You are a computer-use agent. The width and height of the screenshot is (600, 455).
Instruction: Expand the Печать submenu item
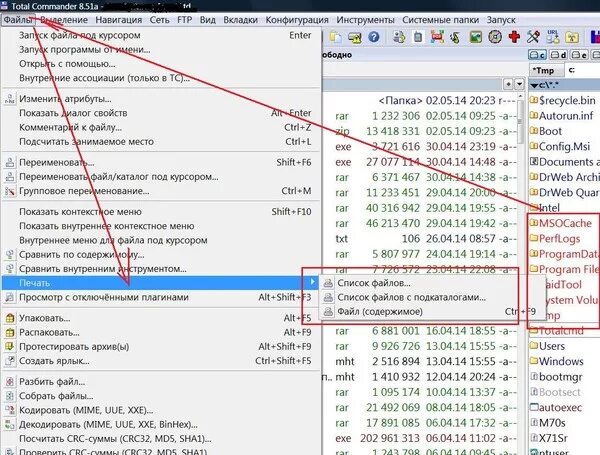pos(161,283)
